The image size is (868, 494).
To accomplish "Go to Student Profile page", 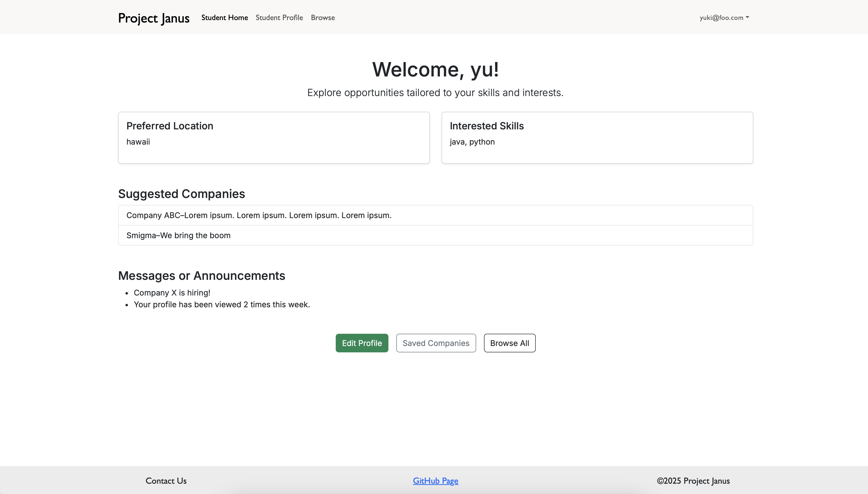I will click(x=279, y=18).
